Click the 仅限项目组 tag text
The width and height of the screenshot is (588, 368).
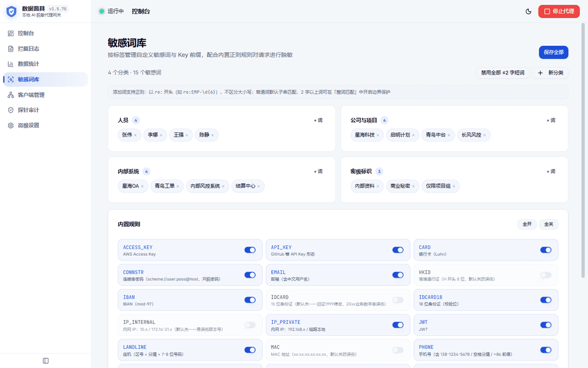[438, 186]
